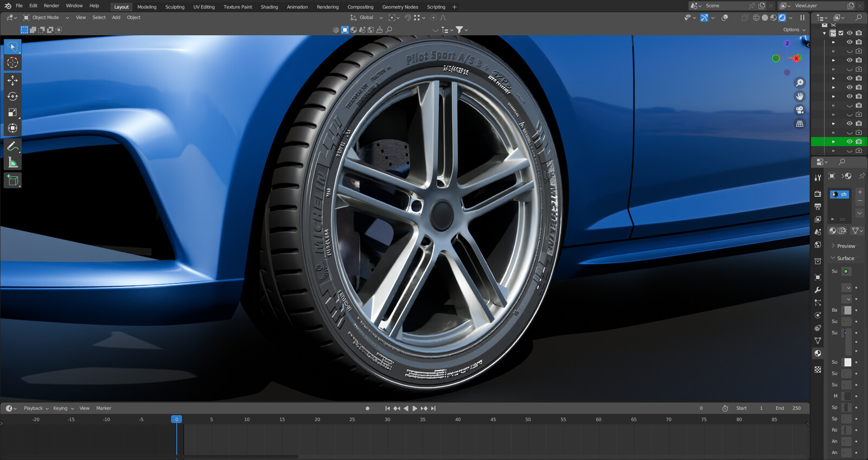The height and width of the screenshot is (460, 868).
Task: Toggle viewport gizmos display
Action: click(x=704, y=17)
